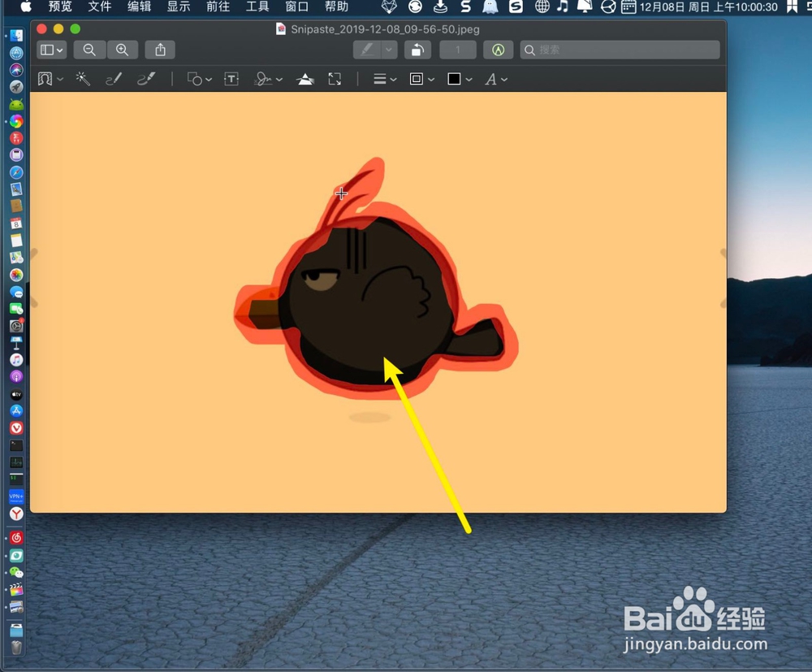This screenshot has height=672, width=812.
Task: Open Photos from the Dock
Action: (16, 275)
